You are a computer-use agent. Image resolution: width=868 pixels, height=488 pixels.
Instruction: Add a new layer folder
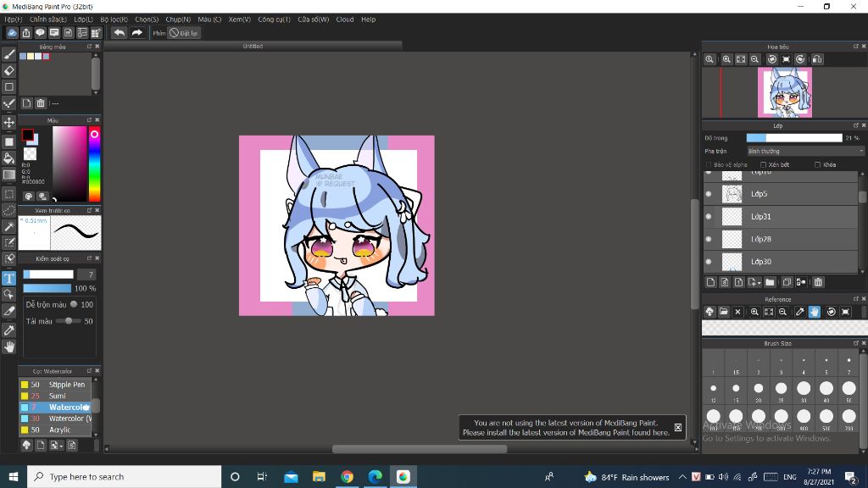(x=770, y=282)
